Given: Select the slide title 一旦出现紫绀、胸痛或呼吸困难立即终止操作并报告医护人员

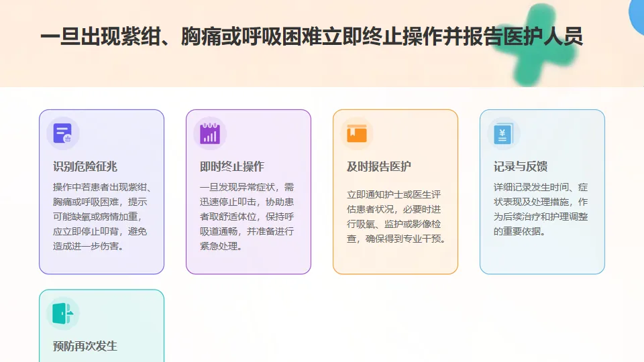Looking at the screenshot, I should pos(311,36).
